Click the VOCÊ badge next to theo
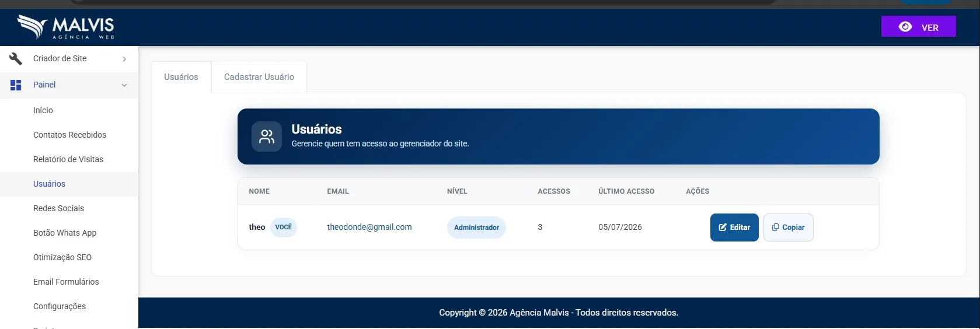Viewport: 980px width, 329px height. tap(283, 227)
